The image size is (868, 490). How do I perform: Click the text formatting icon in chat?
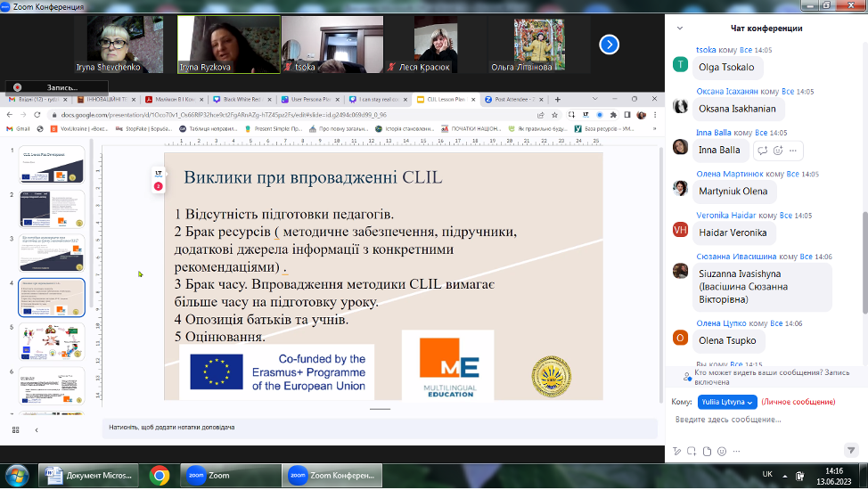click(x=678, y=451)
